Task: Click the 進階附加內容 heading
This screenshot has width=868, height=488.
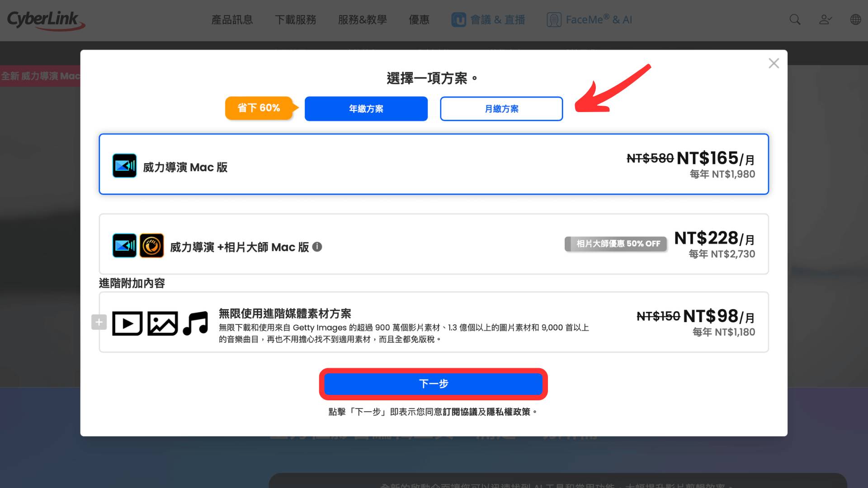Action: point(132,283)
